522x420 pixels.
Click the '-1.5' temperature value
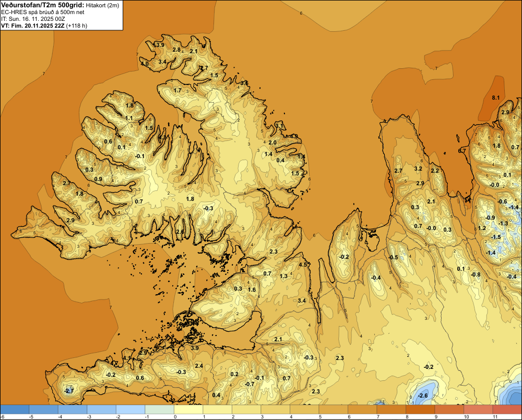[x=496, y=237]
